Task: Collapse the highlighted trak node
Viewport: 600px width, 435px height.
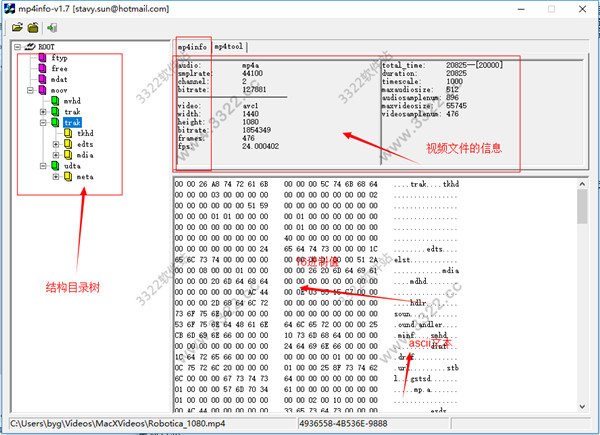Action: [43, 122]
